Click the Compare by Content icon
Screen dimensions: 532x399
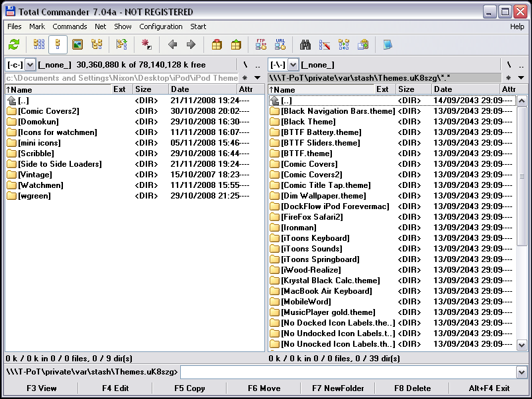pos(325,44)
